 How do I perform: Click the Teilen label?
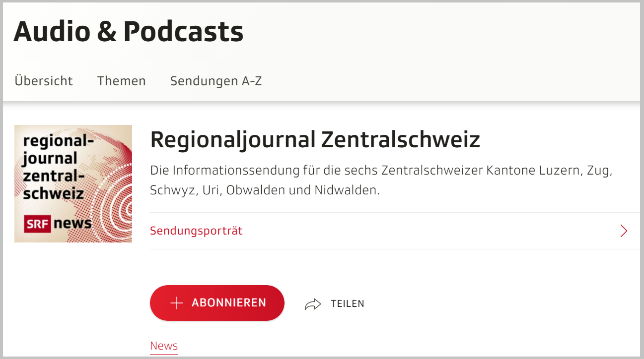(x=348, y=304)
